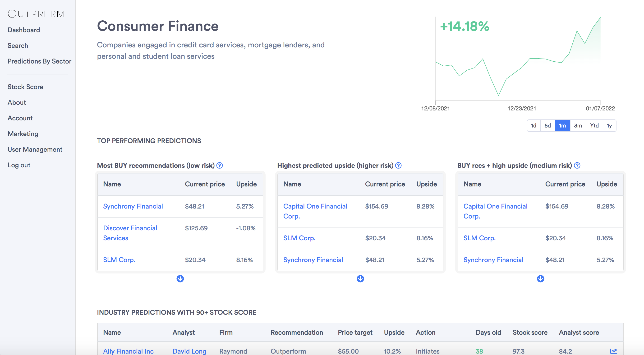Image resolution: width=644 pixels, height=355 pixels.
Task: Open Synchrony Financial in medium risk table
Action: (x=493, y=260)
